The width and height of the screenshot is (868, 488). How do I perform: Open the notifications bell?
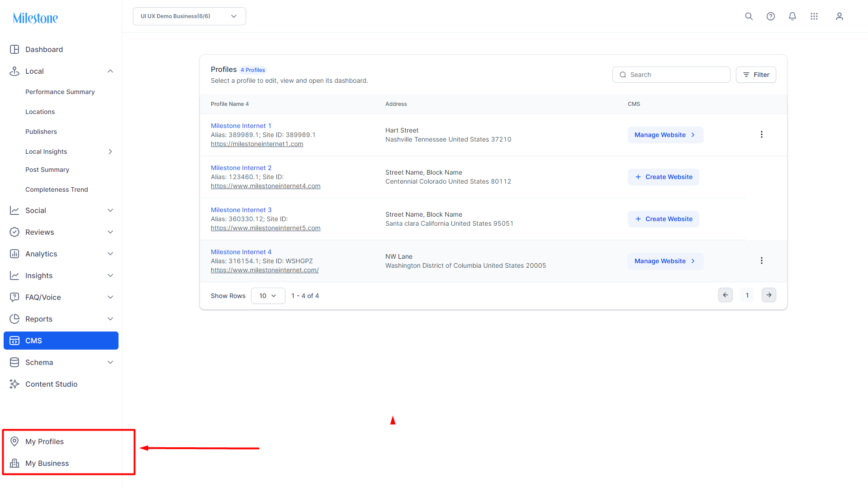coord(792,16)
